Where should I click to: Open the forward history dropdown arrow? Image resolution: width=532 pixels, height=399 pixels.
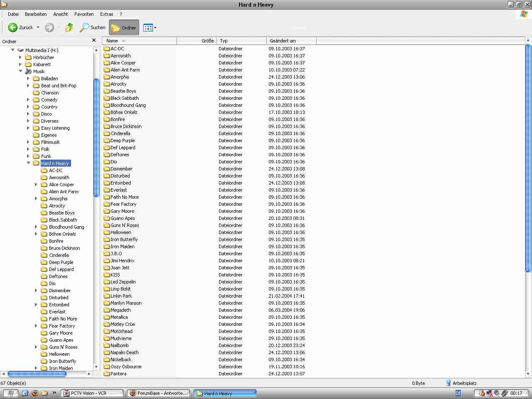pos(59,27)
